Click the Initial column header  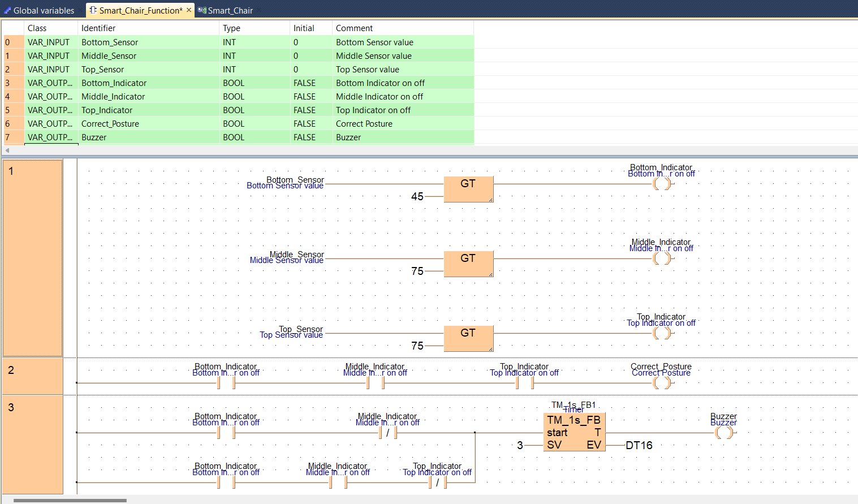pyautogui.click(x=311, y=28)
